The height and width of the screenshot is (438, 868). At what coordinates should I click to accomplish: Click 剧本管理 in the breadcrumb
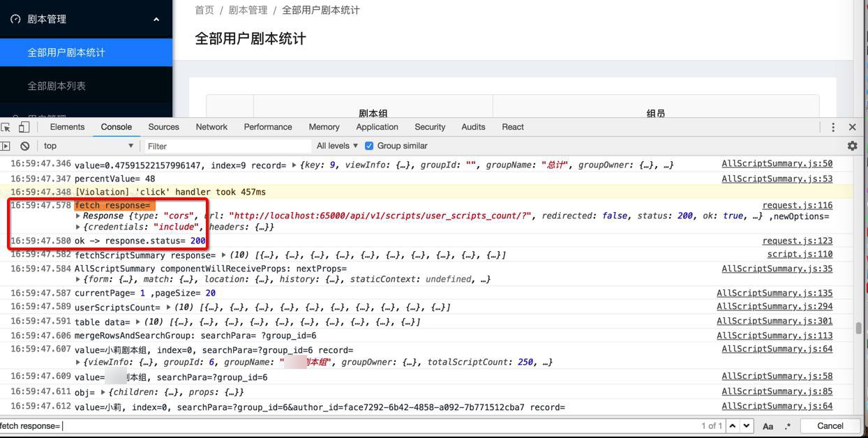248,10
